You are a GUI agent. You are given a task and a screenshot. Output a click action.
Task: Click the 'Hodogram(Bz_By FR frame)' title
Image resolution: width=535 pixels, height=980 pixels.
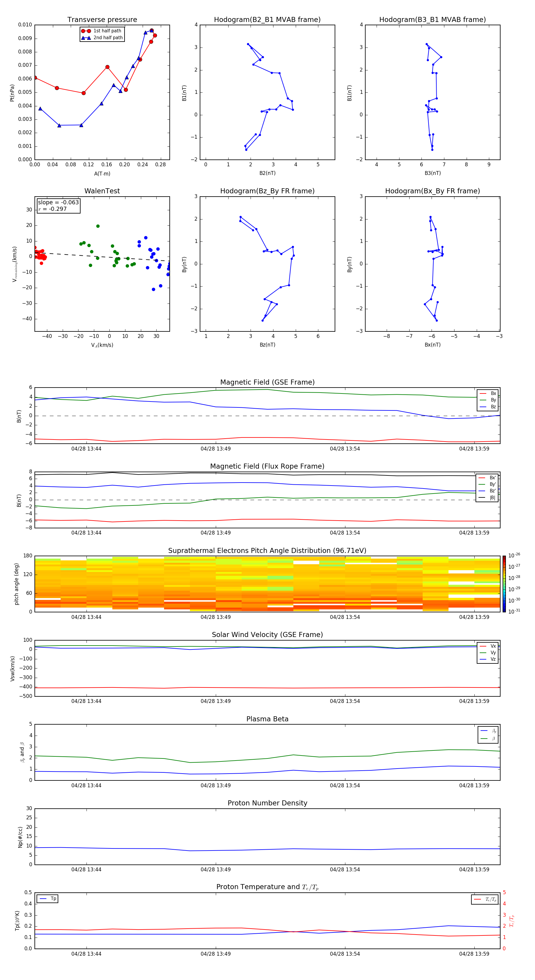click(267, 191)
